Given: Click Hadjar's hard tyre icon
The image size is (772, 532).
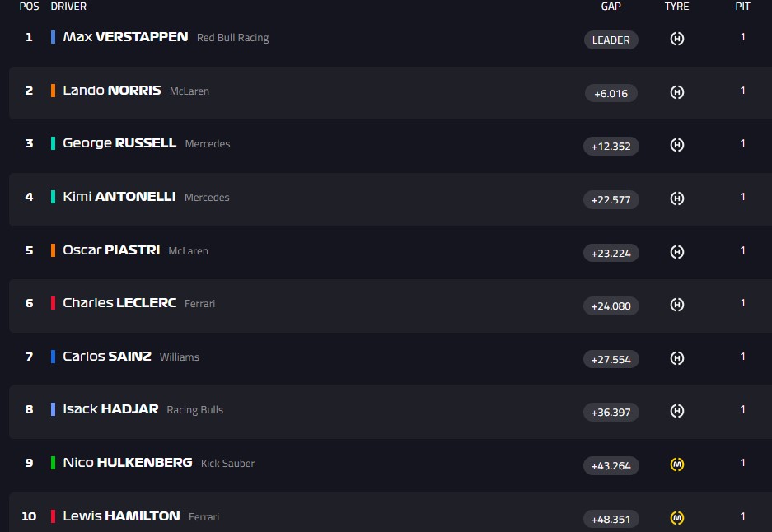Looking at the screenshot, I should click(x=677, y=411).
